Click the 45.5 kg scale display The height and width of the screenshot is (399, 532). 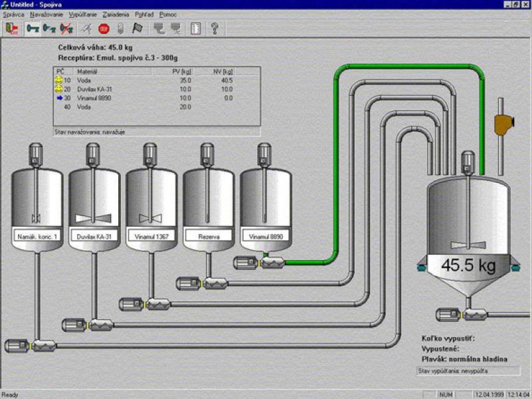click(x=468, y=265)
